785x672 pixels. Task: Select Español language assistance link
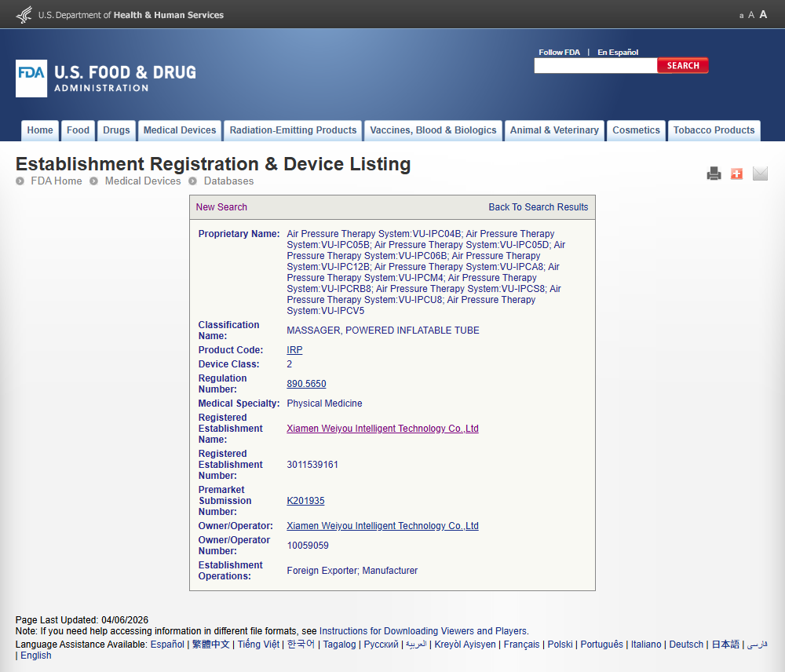(x=167, y=645)
